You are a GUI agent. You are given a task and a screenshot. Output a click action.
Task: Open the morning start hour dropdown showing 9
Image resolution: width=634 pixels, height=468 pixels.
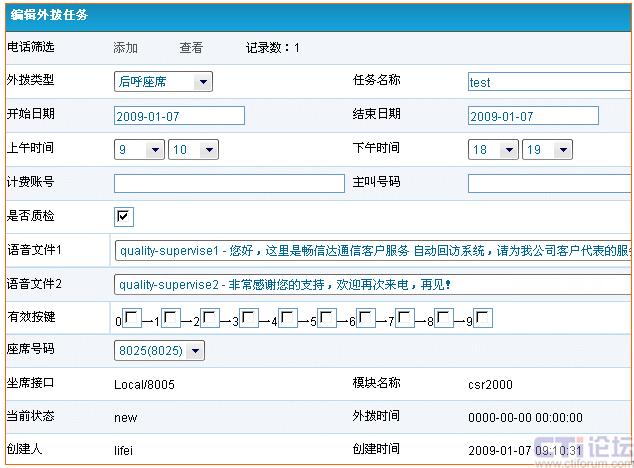point(139,150)
